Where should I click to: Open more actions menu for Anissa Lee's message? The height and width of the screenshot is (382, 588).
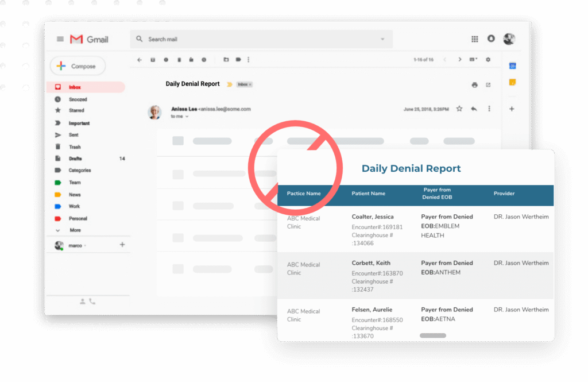[x=489, y=109]
